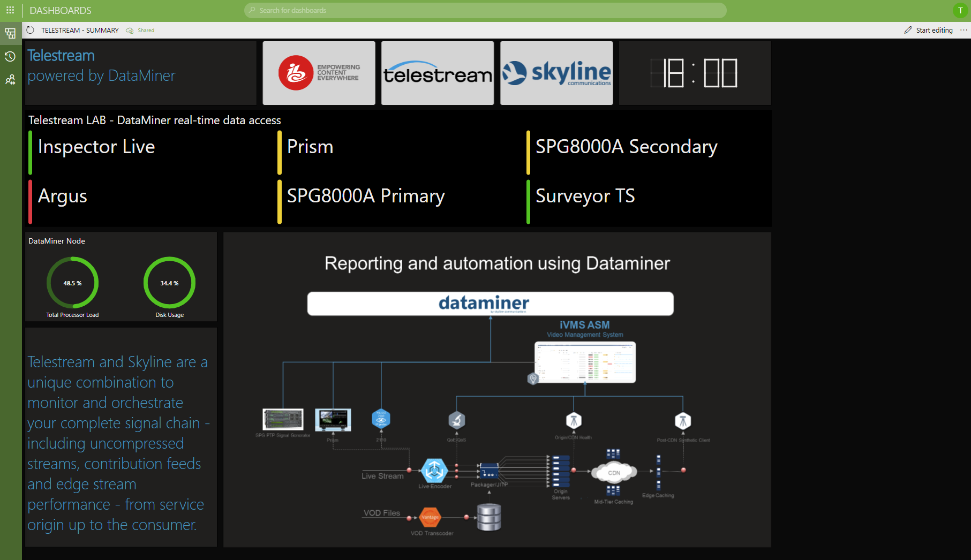The image size is (971, 560).
Task: Click the Origin/CDN Health probe icon
Action: click(574, 421)
